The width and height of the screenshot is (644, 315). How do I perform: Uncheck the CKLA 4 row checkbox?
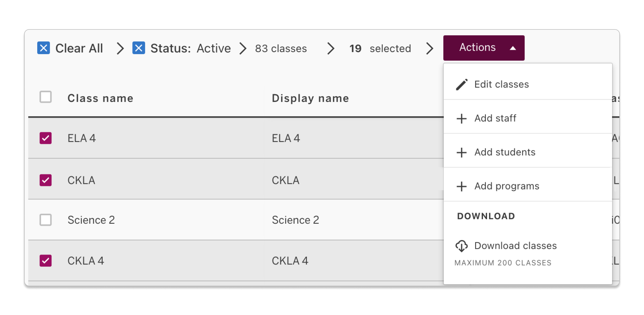(45, 261)
